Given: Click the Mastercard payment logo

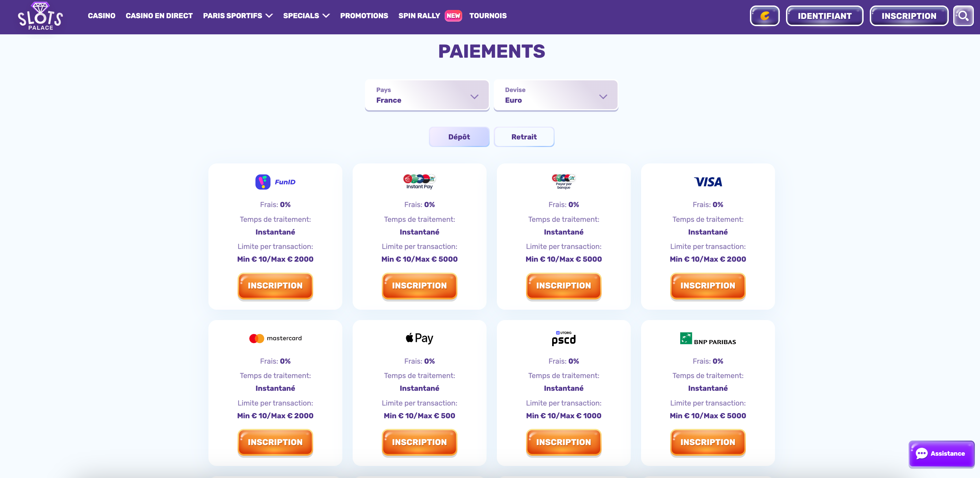Looking at the screenshot, I should pyautogui.click(x=275, y=338).
